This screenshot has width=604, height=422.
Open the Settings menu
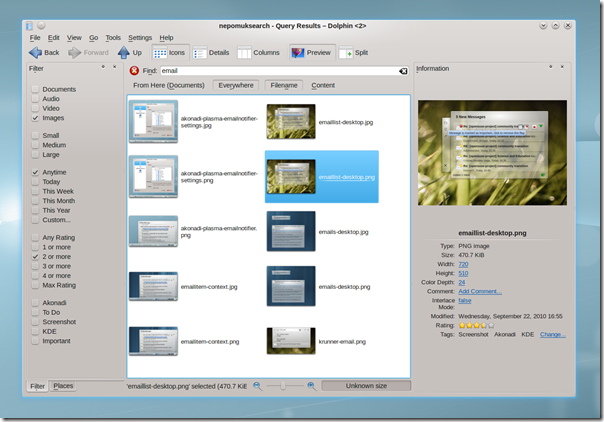click(140, 37)
